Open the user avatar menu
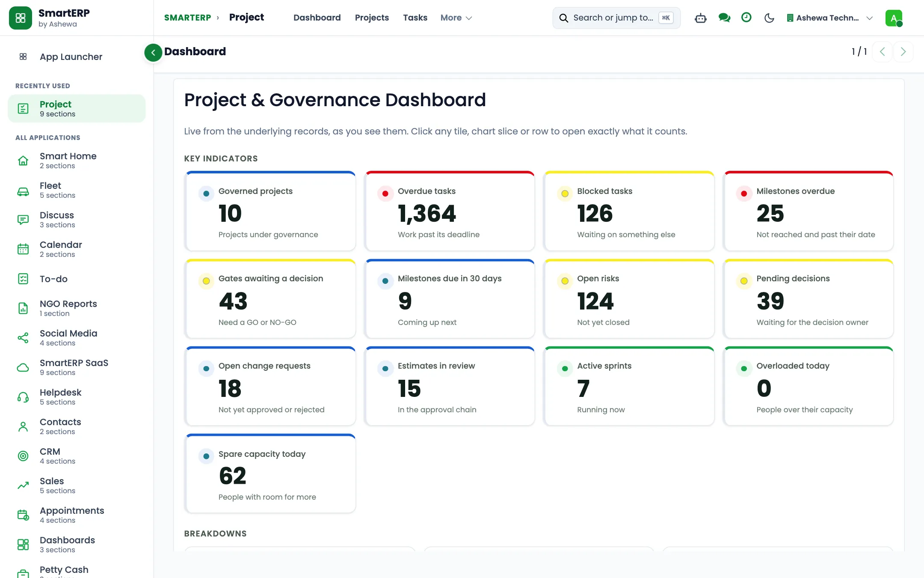This screenshot has height=578, width=924. [894, 18]
